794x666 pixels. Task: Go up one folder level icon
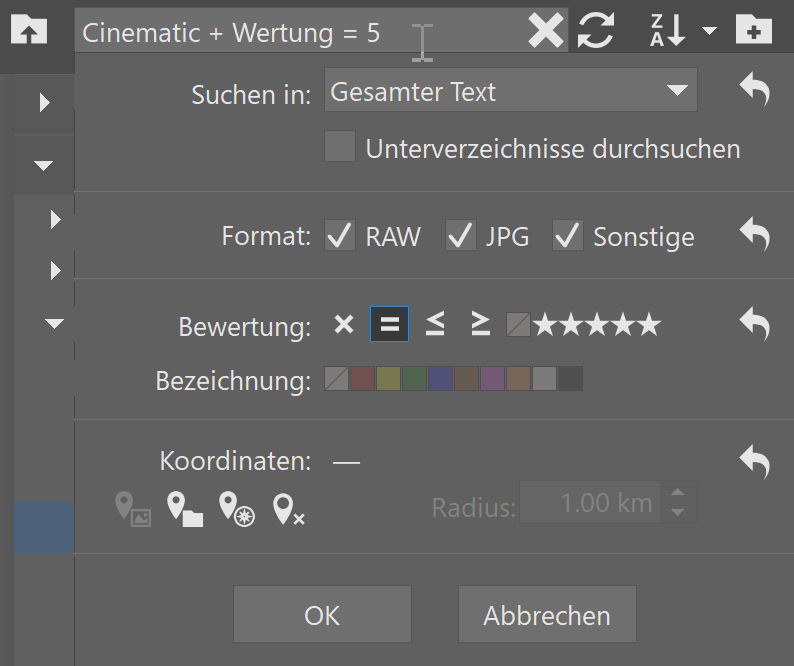(x=29, y=30)
